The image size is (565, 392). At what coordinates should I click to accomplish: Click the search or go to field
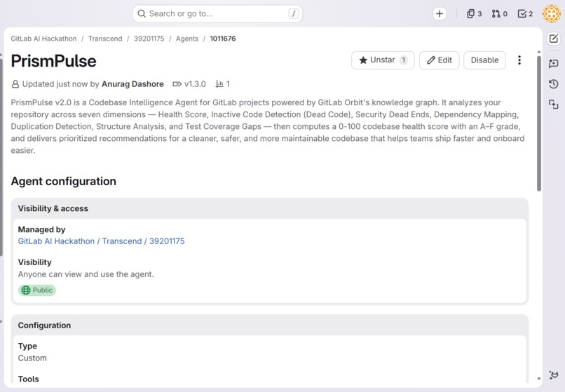pyautogui.click(x=217, y=14)
